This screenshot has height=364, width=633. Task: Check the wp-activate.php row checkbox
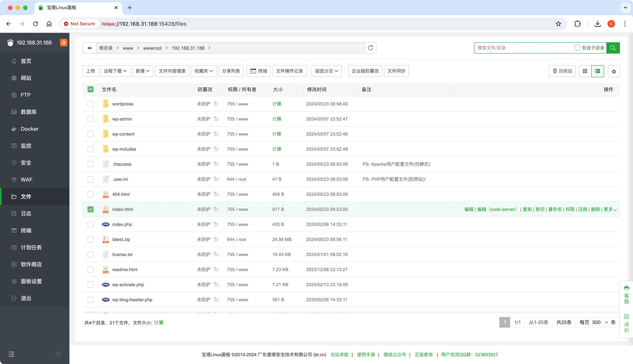point(91,285)
